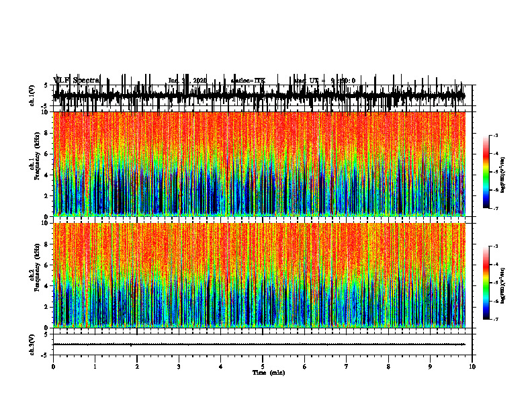Click the ch.1 spectrogram panel
Screen dimensions: 532x411
tap(259, 164)
